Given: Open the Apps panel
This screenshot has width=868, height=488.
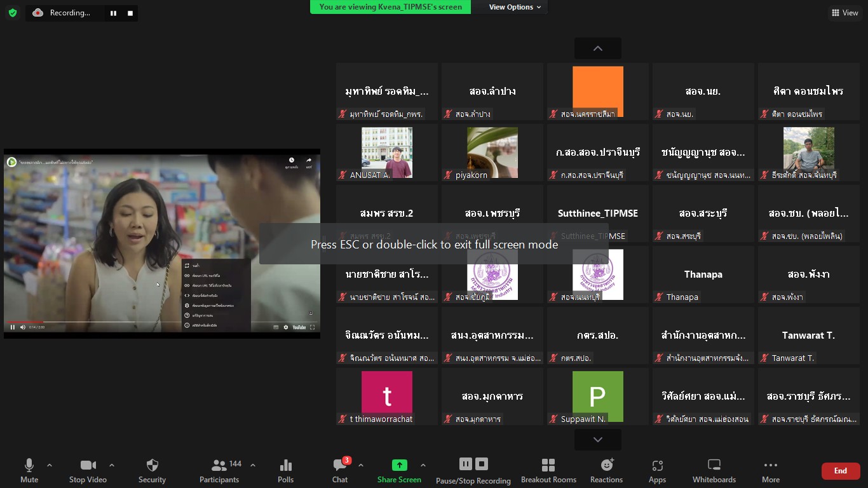Looking at the screenshot, I should pos(657,471).
